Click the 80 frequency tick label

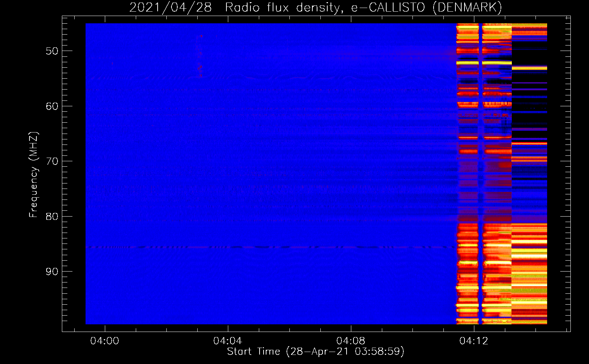(52, 217)
